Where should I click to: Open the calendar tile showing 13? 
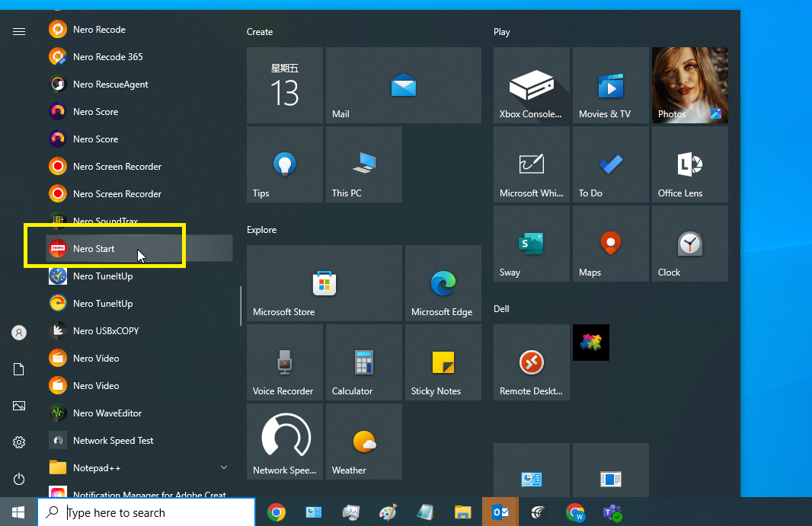[285, 85]
